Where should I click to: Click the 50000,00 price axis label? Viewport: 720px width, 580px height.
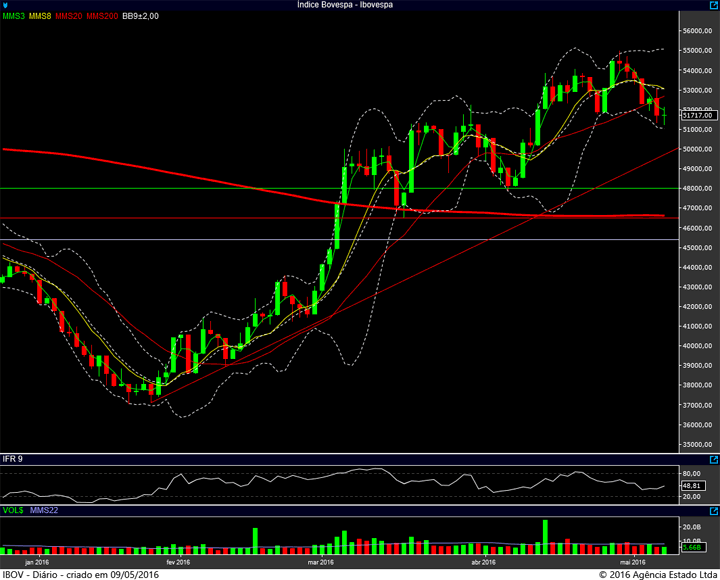(x=698, y=149)
